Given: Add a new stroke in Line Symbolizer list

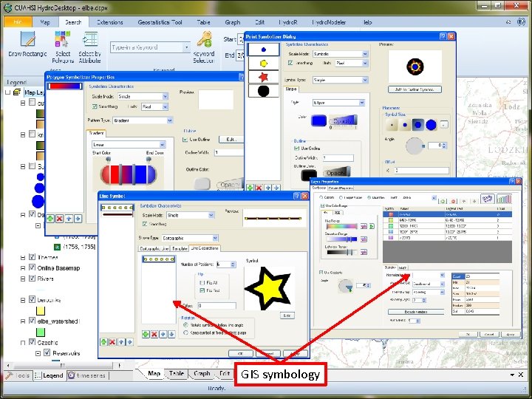Looking at the screenshot, I should click(x=103, y=342).
